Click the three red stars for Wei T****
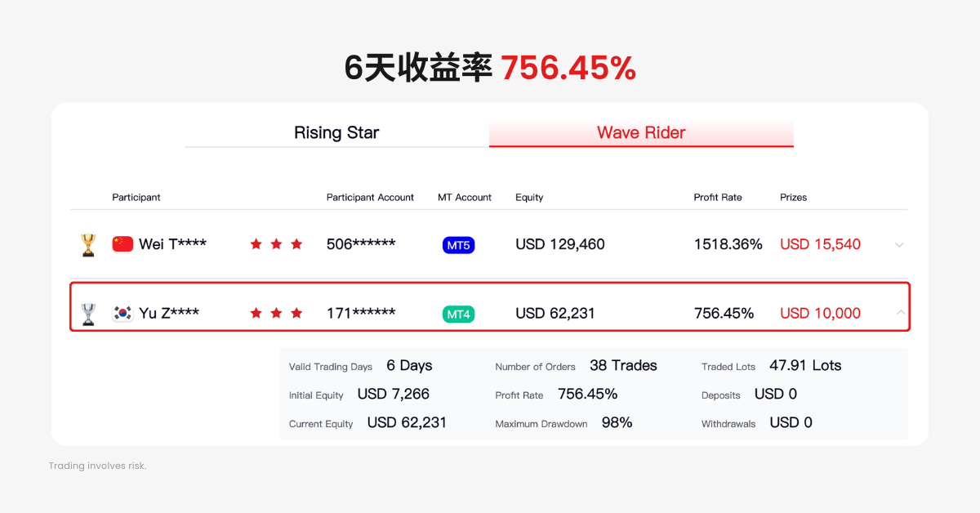 point(276,244)
